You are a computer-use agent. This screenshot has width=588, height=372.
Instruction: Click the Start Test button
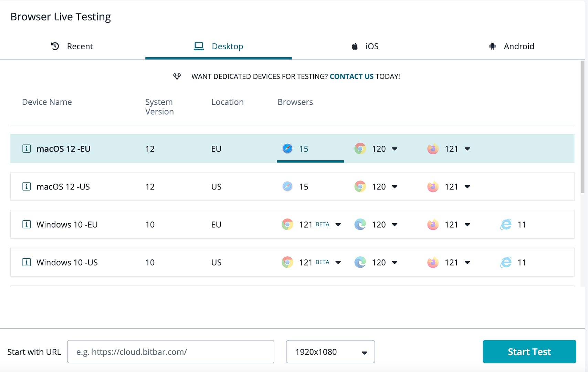(529, 352)
